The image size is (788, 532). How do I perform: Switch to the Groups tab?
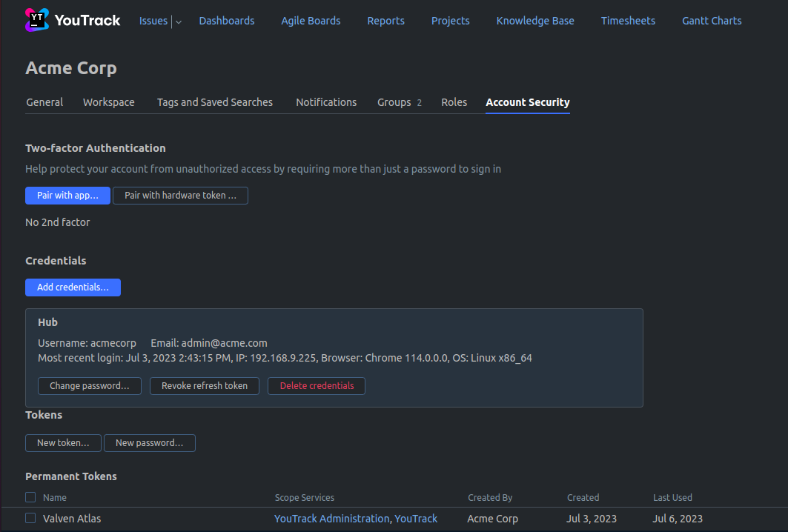coord(400,102)
